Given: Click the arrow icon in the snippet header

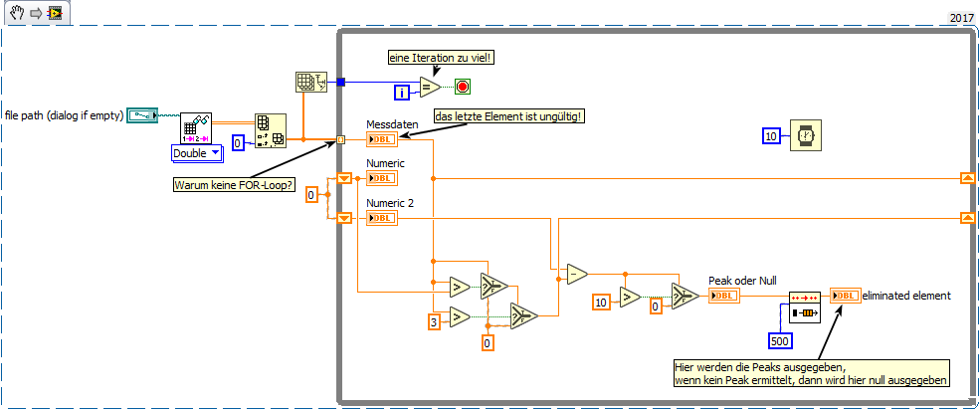Looking at the screenshot, I should tap(36, 13).
